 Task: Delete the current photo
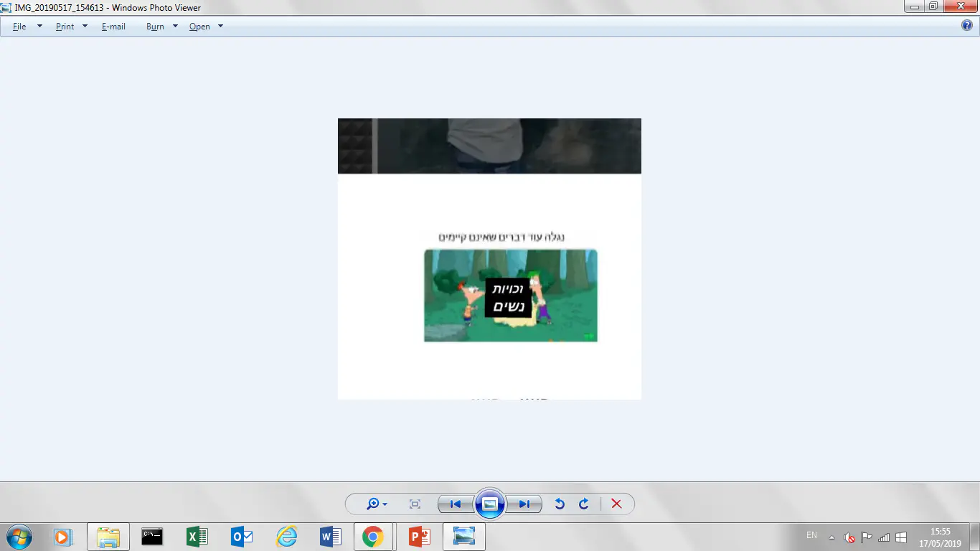616,504
